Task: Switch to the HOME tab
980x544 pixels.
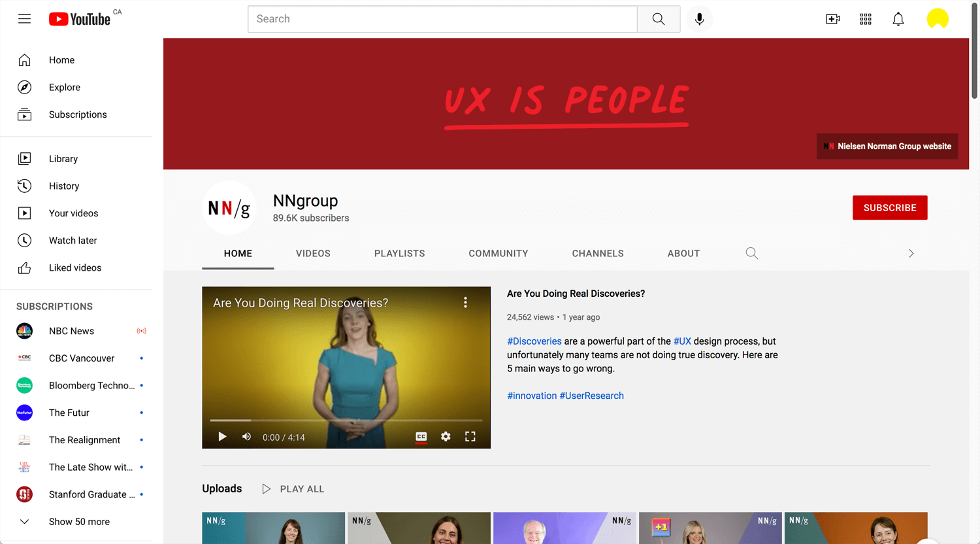Action: (238, 254)
